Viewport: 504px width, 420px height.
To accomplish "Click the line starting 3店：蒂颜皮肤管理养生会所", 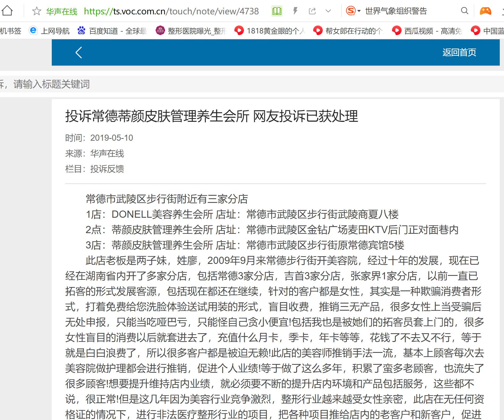I will [x=245, y=245].
